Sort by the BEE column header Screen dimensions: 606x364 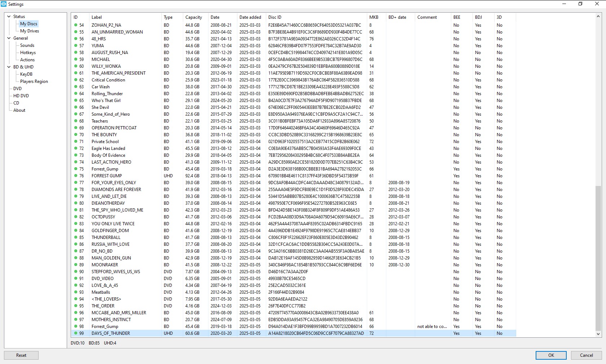click(x=461, y=17)
